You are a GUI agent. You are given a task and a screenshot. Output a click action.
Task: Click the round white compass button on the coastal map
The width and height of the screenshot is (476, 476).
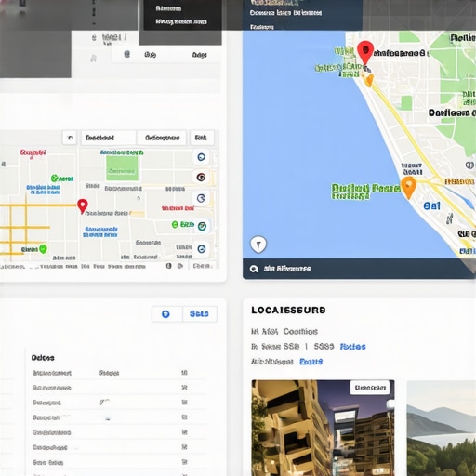258,245
